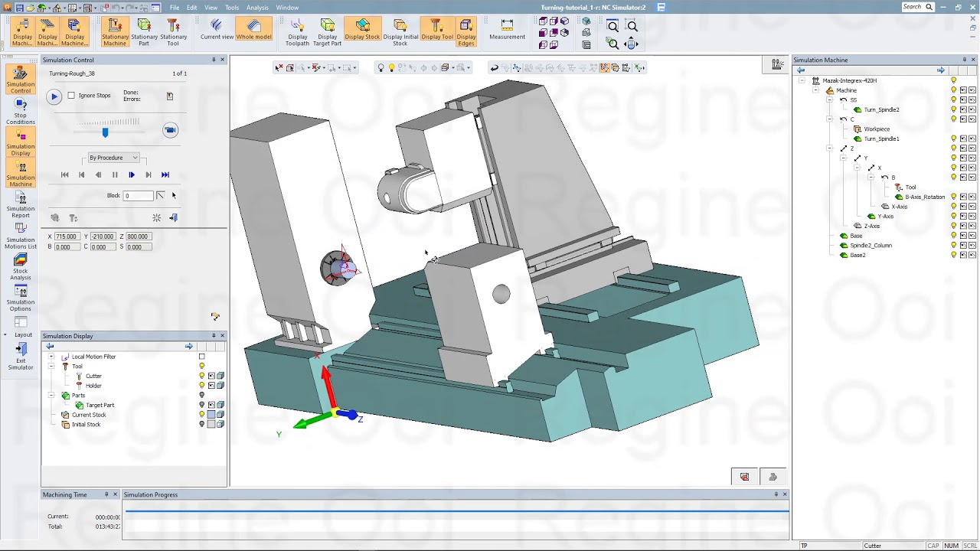The height and width of the screenshot is (551, 980).
Task: Toggle Display Target Part
Action: point(327,32)
